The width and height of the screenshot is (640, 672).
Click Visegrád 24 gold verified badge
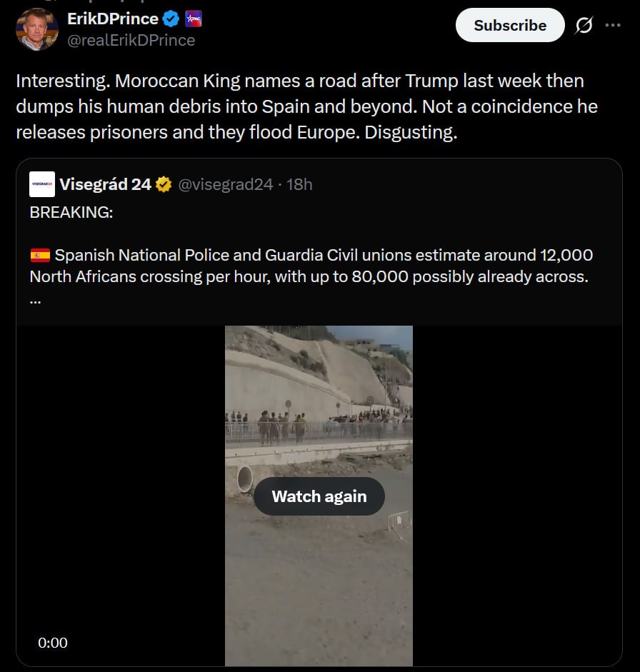pos(164,185)
